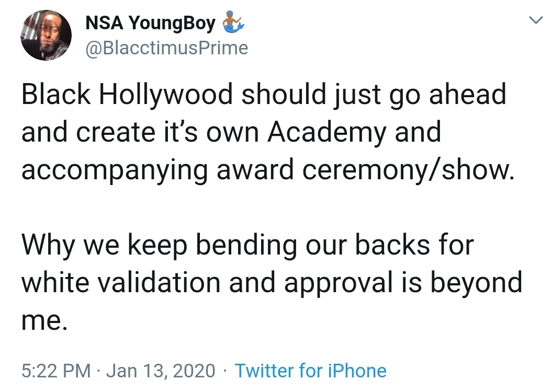Click the word Hollywood in the tweet

[x=165, y=95]
